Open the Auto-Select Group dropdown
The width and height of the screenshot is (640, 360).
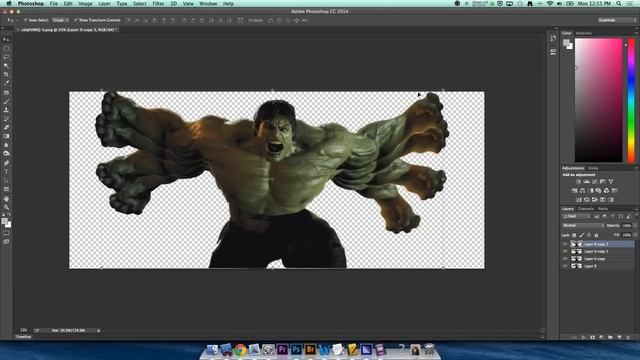click(x=60, y=20)
